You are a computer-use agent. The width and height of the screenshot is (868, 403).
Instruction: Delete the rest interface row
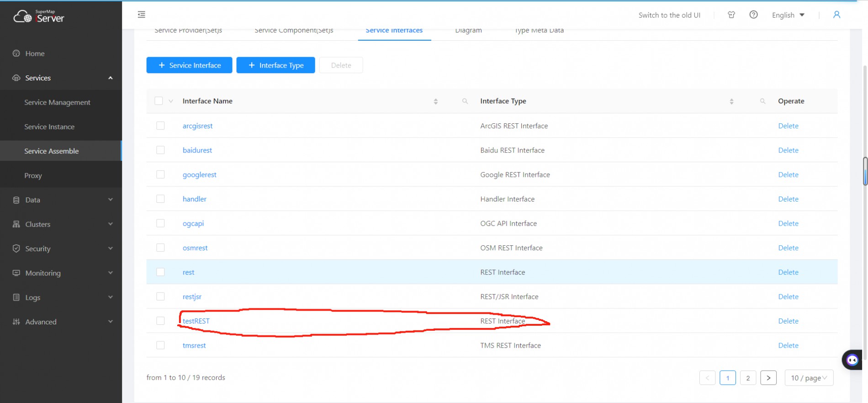pyautogui.click(x=788, y=272)
